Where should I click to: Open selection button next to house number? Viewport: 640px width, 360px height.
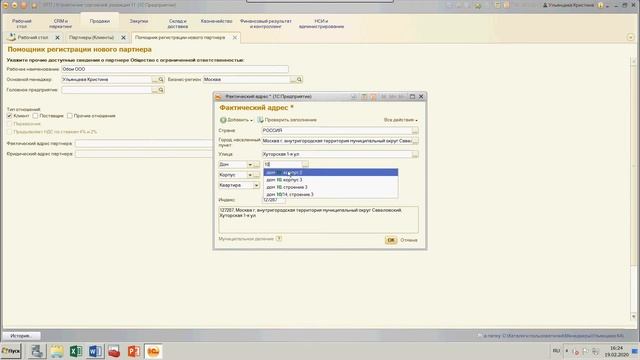point(305,164)
